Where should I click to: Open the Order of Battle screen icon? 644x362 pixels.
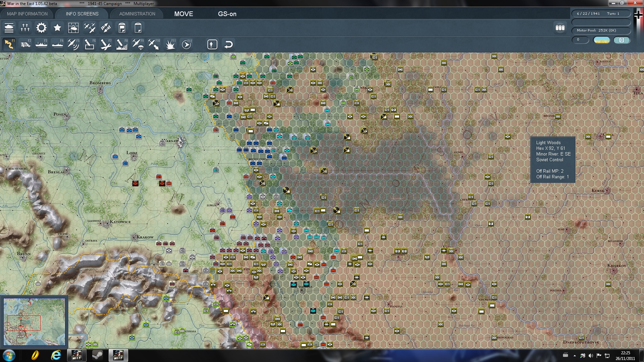click(x=9, y=28)
